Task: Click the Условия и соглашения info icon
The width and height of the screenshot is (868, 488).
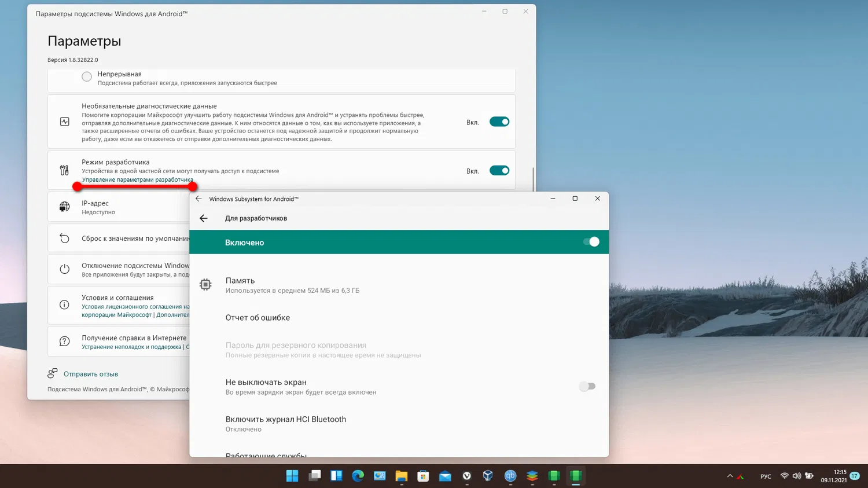Action: pyautogui.click(x=65, y=305)
